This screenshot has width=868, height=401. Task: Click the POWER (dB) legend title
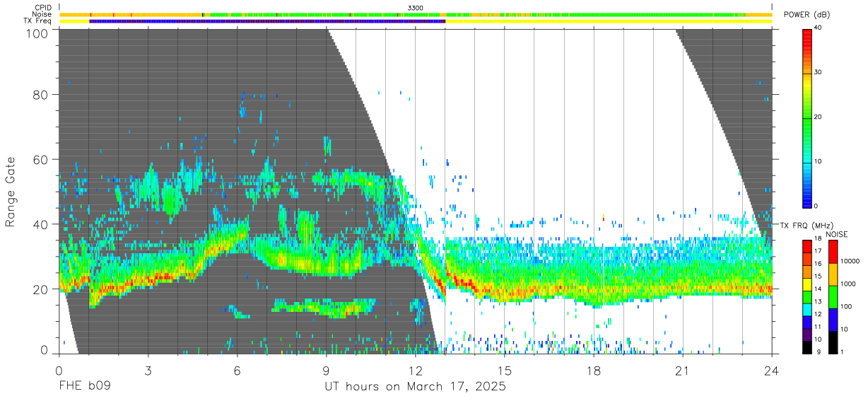(x=807, y=14)
